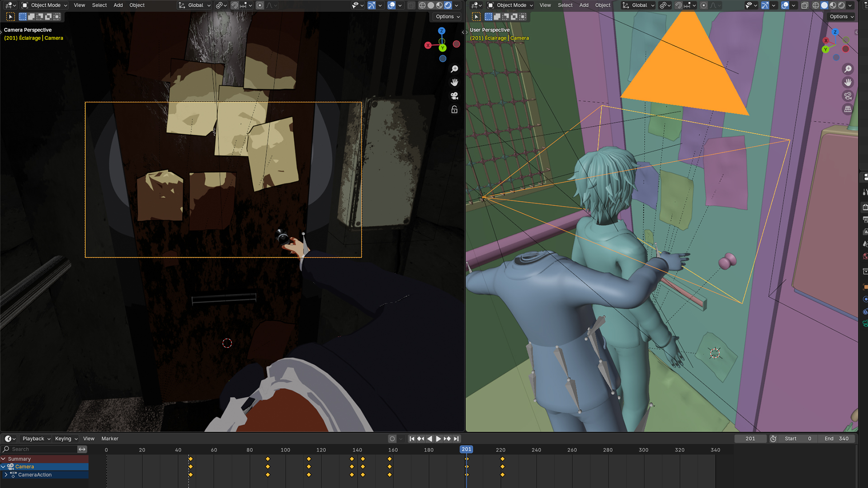
Task: Click frame 220 on the timeline ruler
Action: click(500, 450)
